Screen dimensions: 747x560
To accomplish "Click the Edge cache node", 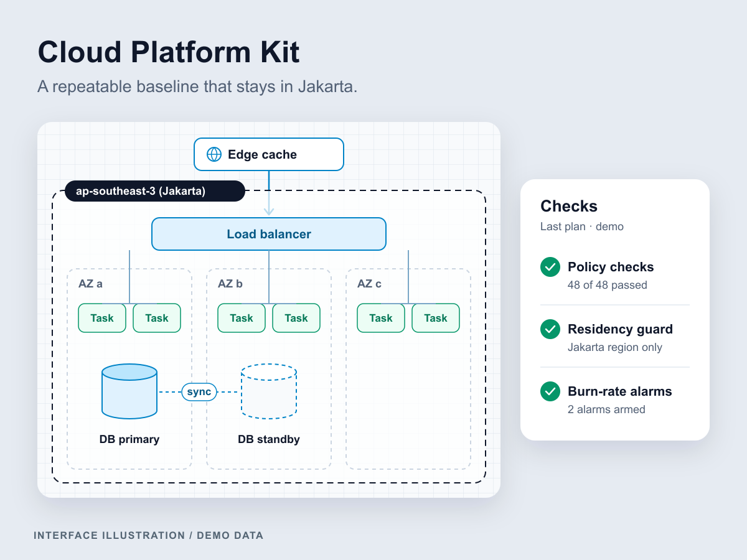I will pyautogui.click(x=269, y=154).
